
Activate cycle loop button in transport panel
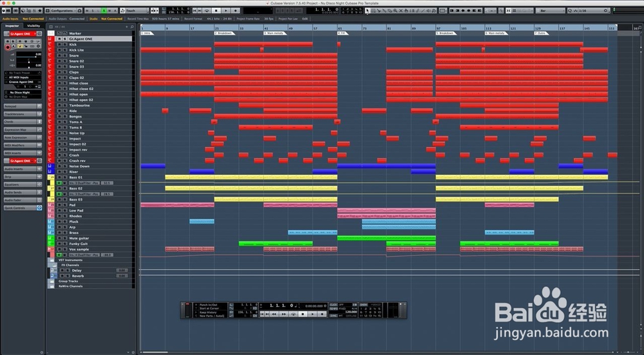(293, 314)
